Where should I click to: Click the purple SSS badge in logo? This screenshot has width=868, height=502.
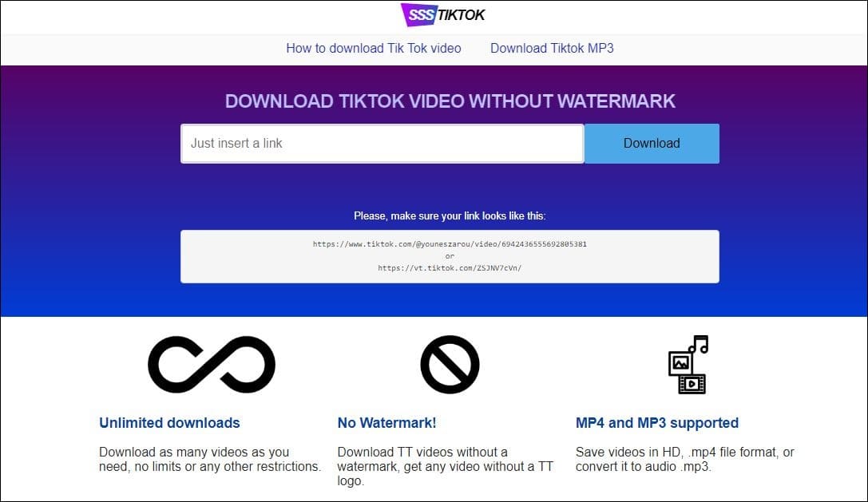[x=418, y=15]
